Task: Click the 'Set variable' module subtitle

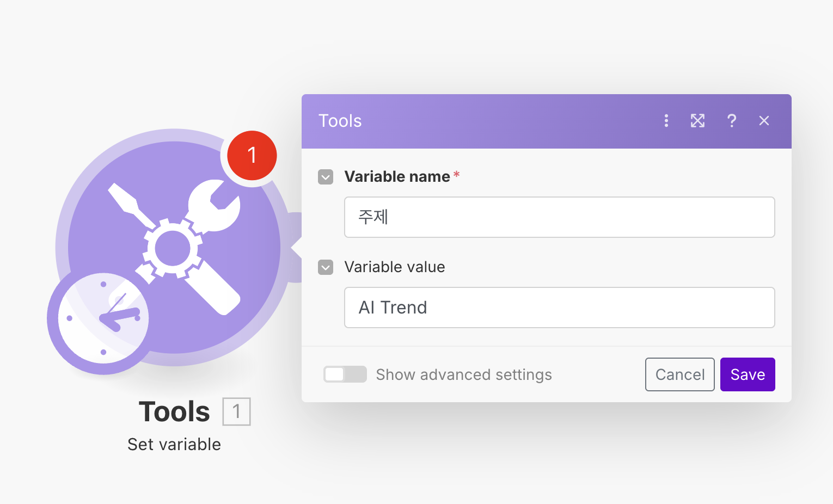Action: 174,444
